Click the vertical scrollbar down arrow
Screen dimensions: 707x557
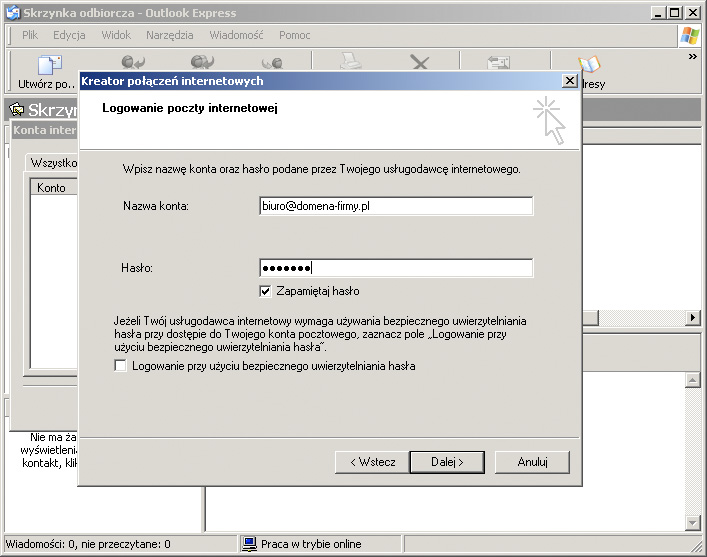tap(692, 522)
